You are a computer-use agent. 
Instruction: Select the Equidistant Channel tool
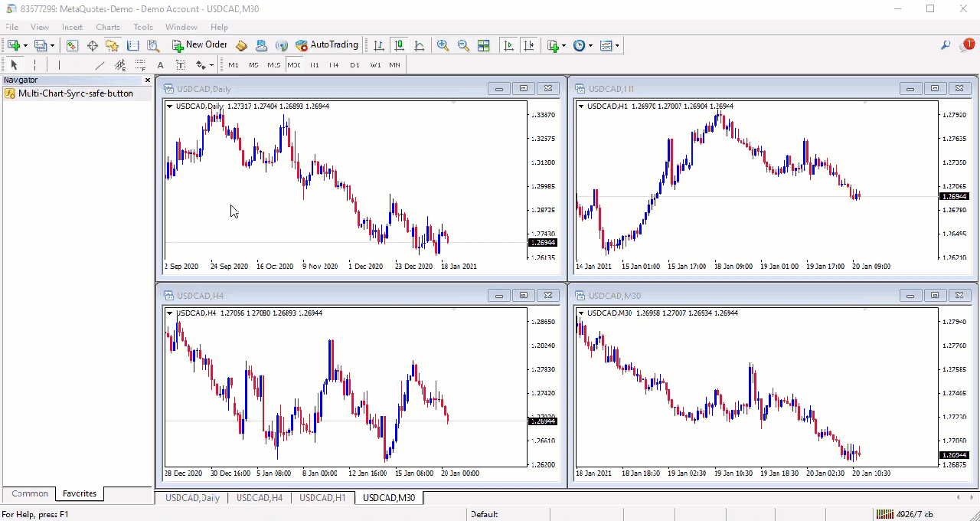[x=120, y=65]
